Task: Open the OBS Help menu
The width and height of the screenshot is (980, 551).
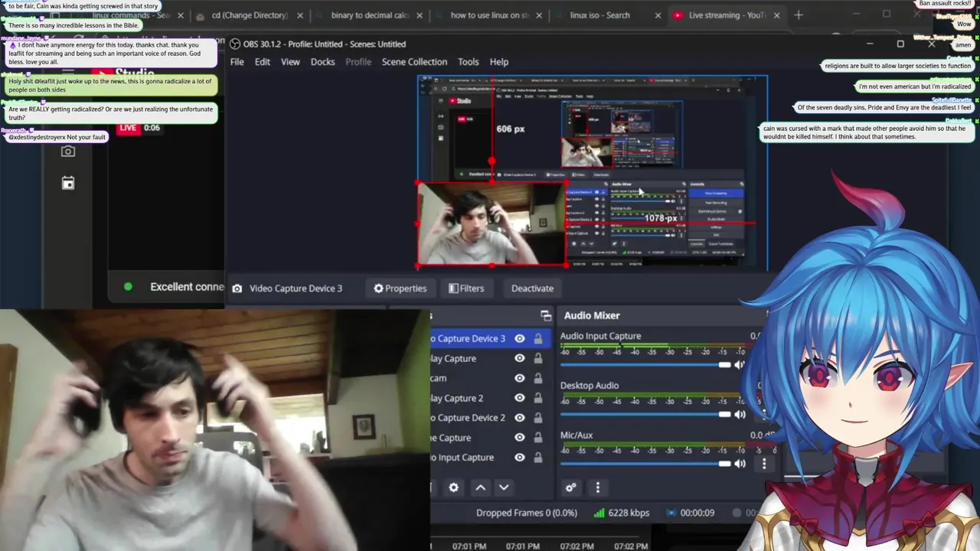Action: [499, 62]
